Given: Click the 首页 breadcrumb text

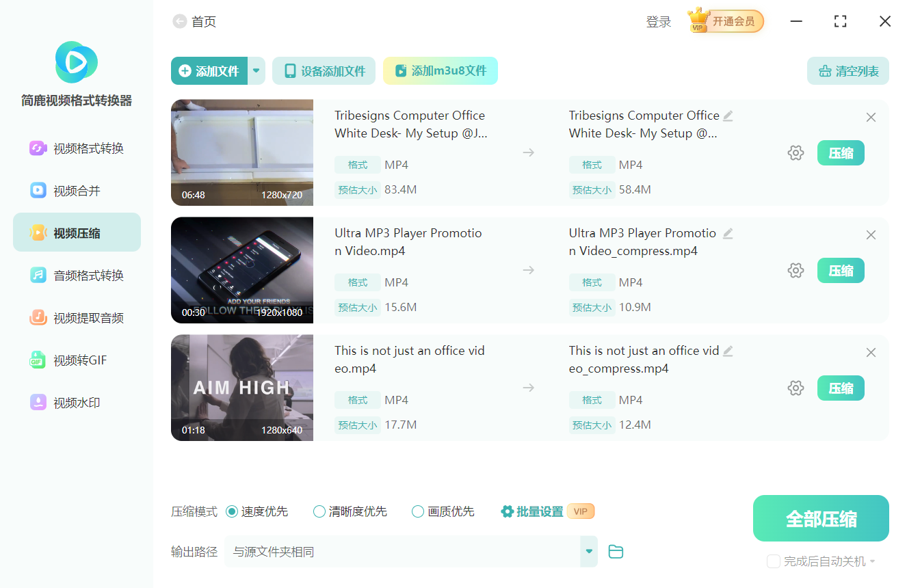Looking at the screenshot, I should coord(204,22).
